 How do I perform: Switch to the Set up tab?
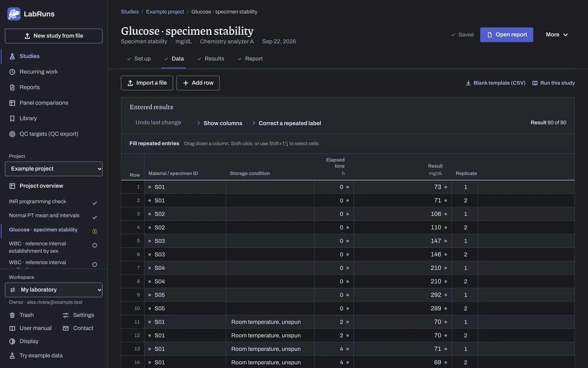[138, 59]
